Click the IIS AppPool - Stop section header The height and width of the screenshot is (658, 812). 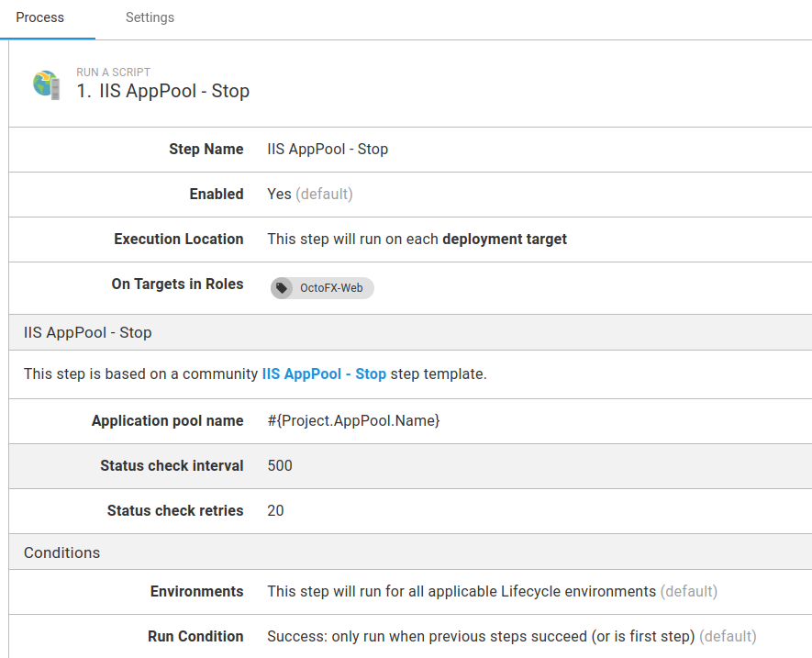(88, 332)
